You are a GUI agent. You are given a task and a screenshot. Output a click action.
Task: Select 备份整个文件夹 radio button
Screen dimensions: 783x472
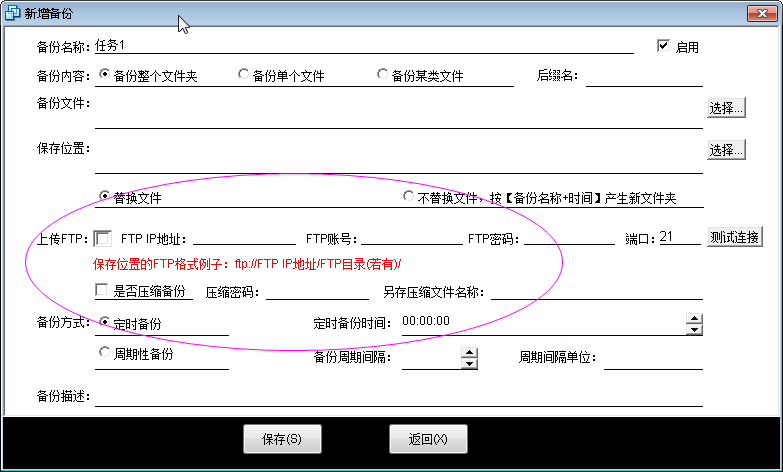[x=104, y=74]
